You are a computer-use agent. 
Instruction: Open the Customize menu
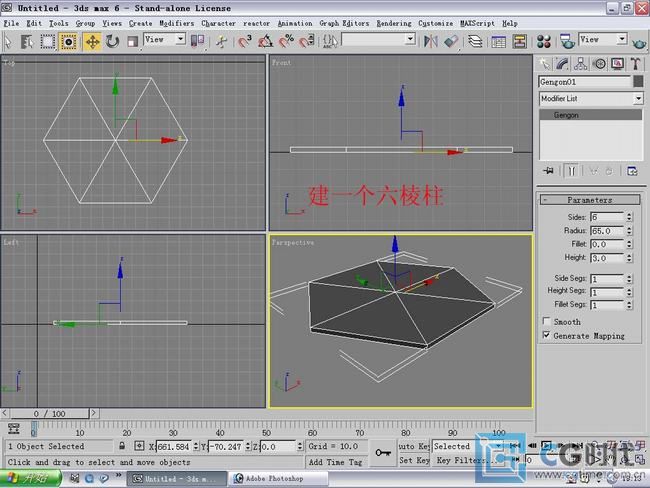point(436,24)
